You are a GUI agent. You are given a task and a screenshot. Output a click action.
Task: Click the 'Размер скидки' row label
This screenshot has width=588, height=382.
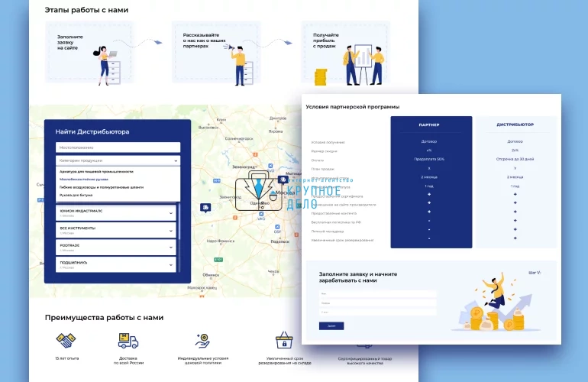pos(324,151)
